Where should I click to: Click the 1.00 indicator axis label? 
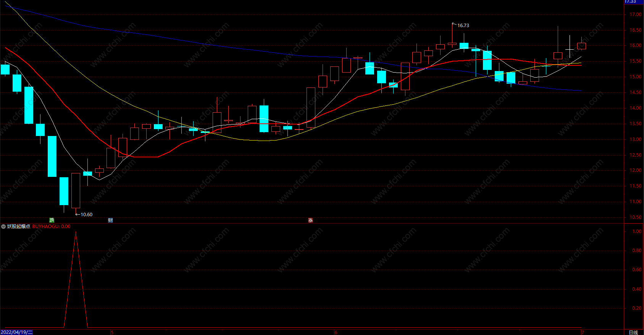637,231
